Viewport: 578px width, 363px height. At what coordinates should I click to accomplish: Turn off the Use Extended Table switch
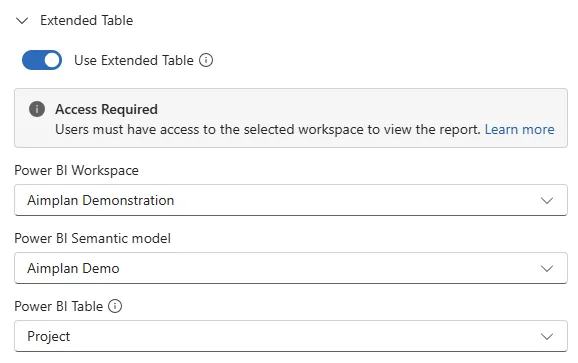click(x=42, y=60)
